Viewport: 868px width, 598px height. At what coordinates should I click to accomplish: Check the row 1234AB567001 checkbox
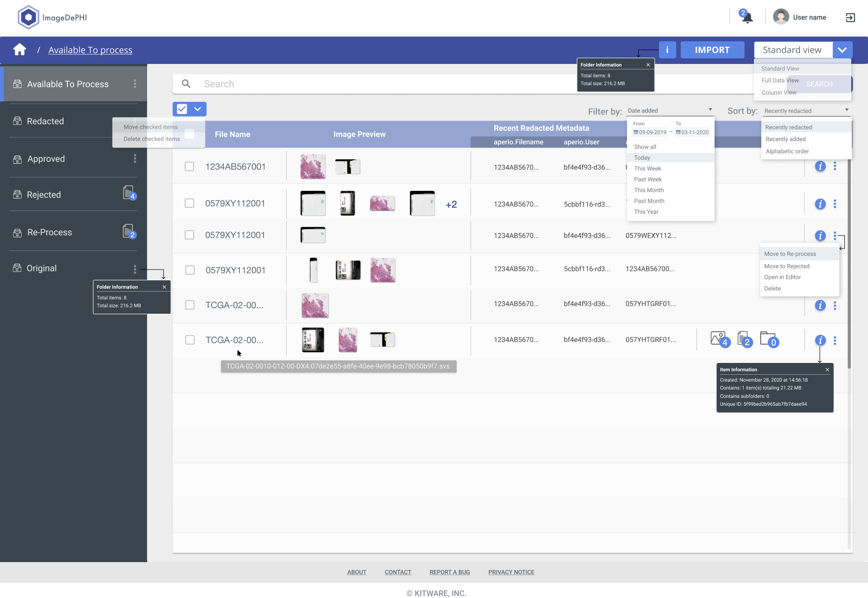coord(189,166)
